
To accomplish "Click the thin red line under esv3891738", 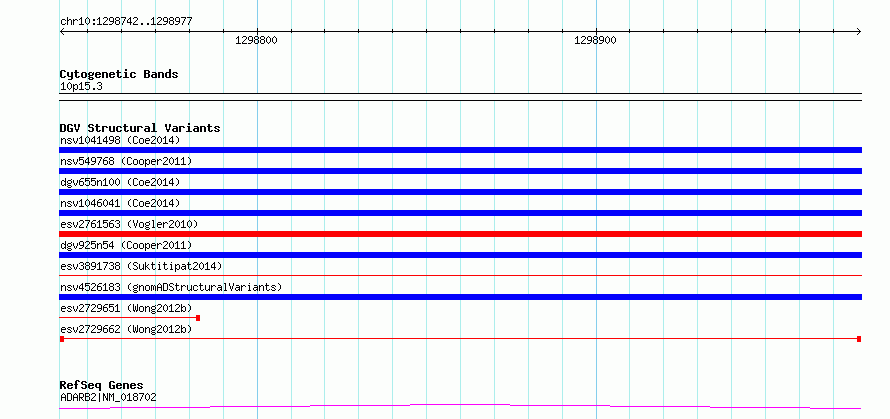I will 460,276.
